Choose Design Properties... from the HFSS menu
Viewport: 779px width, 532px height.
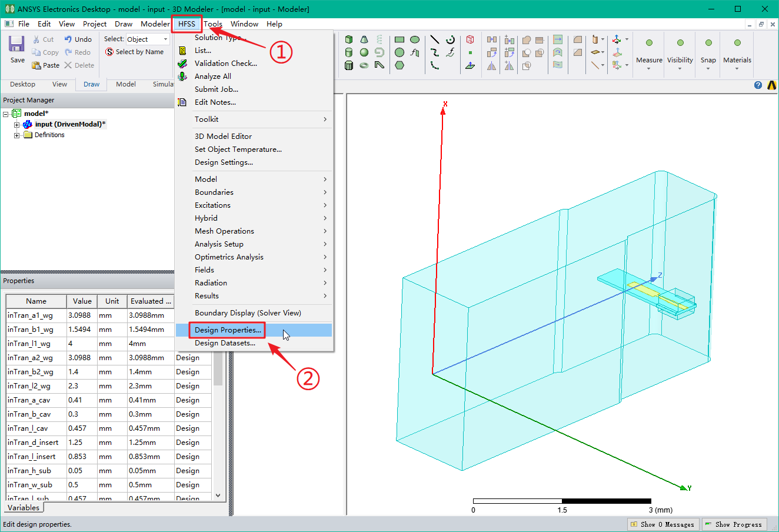point(254,330)
